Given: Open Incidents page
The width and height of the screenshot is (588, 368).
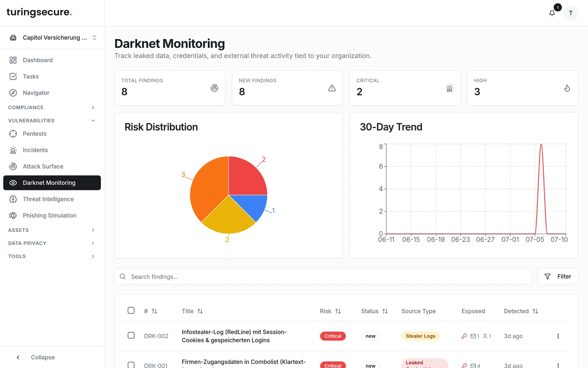Looking at the screenshot, I should (x=52, y=150).
